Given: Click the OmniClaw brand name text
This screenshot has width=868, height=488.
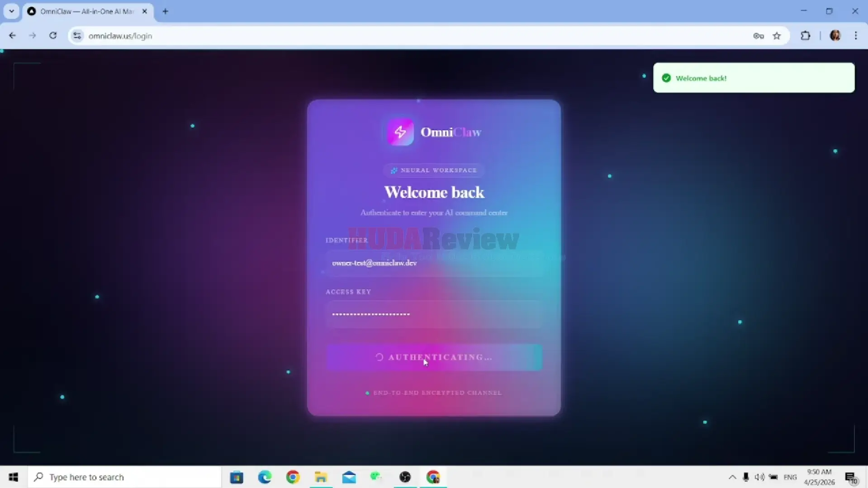Looking at the screenshot, I should (451, 132).
